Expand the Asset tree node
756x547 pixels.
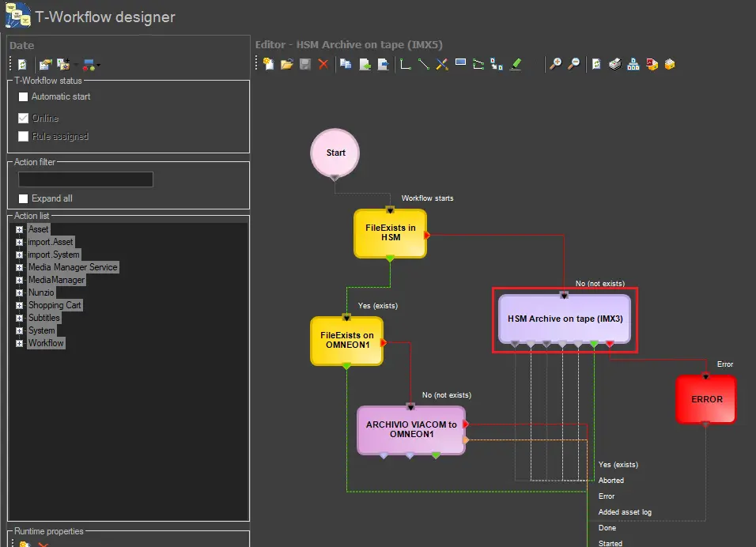tap(20, 229)
